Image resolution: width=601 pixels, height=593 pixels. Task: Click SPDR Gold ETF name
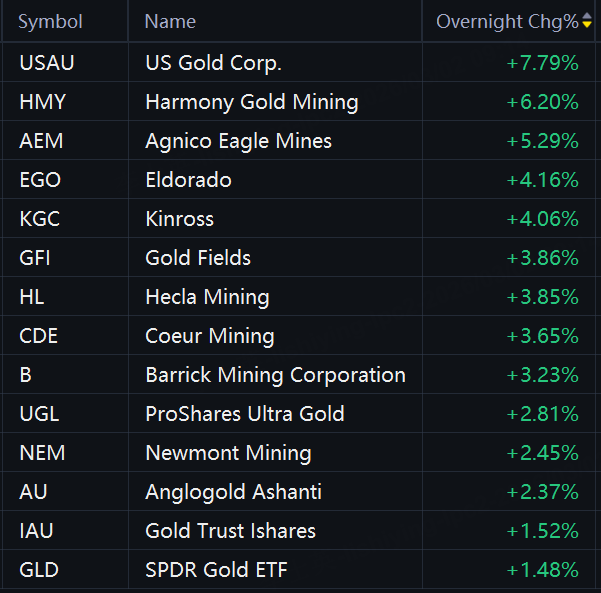click(x=215, y=570)
